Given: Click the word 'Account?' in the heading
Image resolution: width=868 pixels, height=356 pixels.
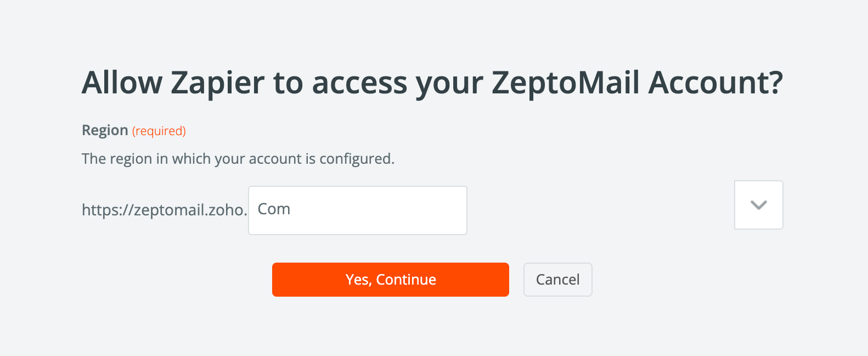Looking at the screenshot, I should tap(715, 83).
